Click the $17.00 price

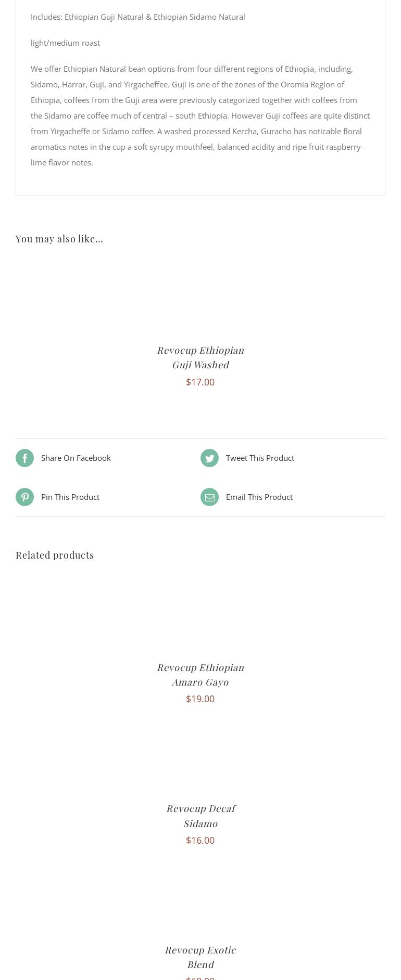click(200, 382)
